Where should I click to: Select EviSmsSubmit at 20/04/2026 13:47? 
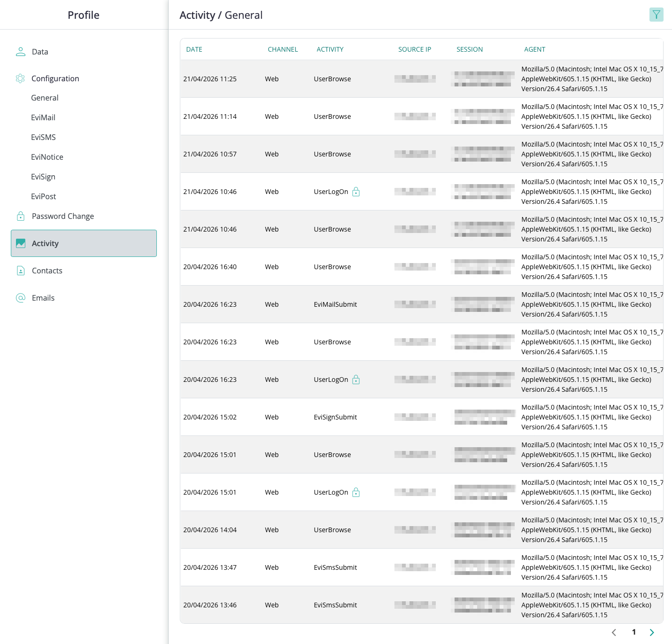(335, 567)
